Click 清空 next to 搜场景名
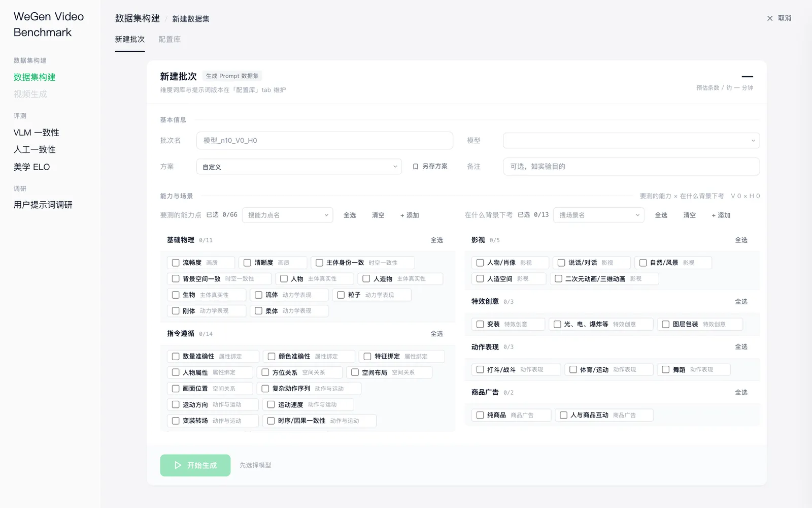This screenshot has width=812, height=508. [x=689, y=215]
